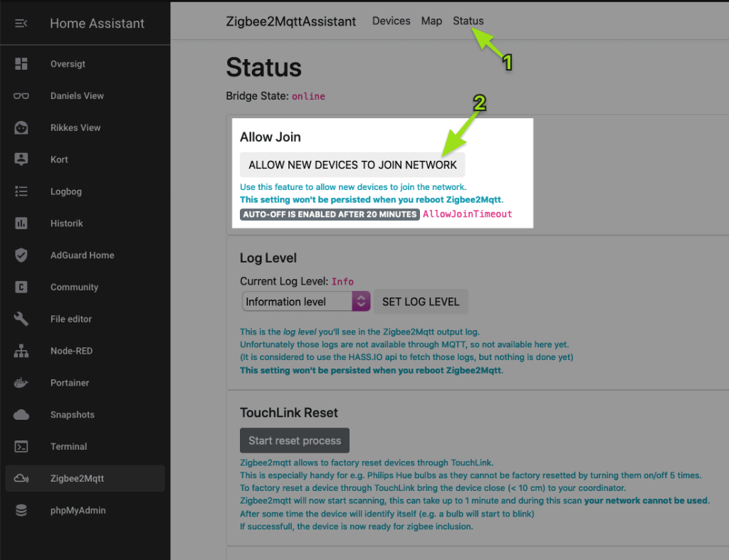Viewport: 729px width, 560px height.
Task: Select phpMyAdmin in the sidebar
Action: (85, 510)
